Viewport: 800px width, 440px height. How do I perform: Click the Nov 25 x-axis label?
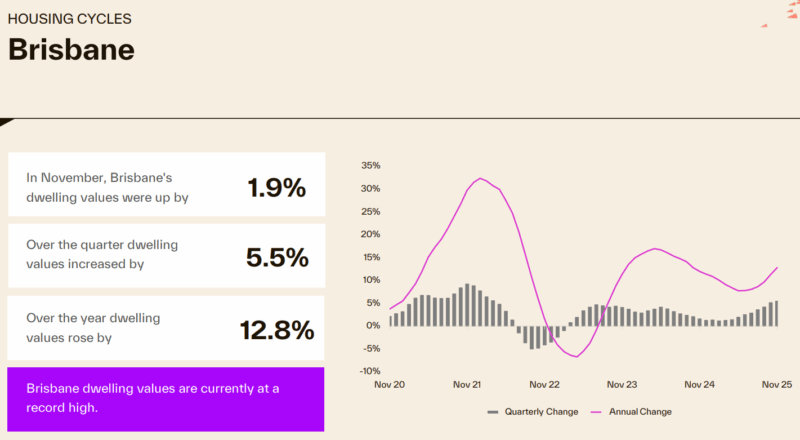[776, 384]
